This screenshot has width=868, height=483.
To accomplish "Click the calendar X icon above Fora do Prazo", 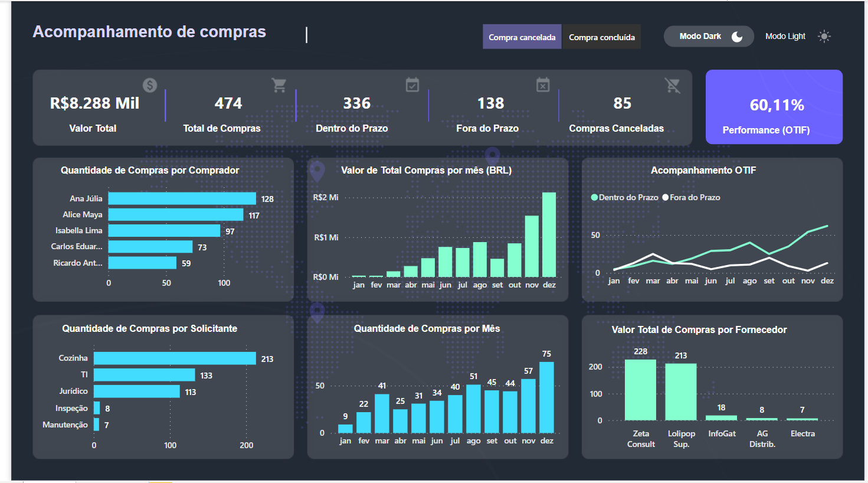I will click(x=543, y=84).
